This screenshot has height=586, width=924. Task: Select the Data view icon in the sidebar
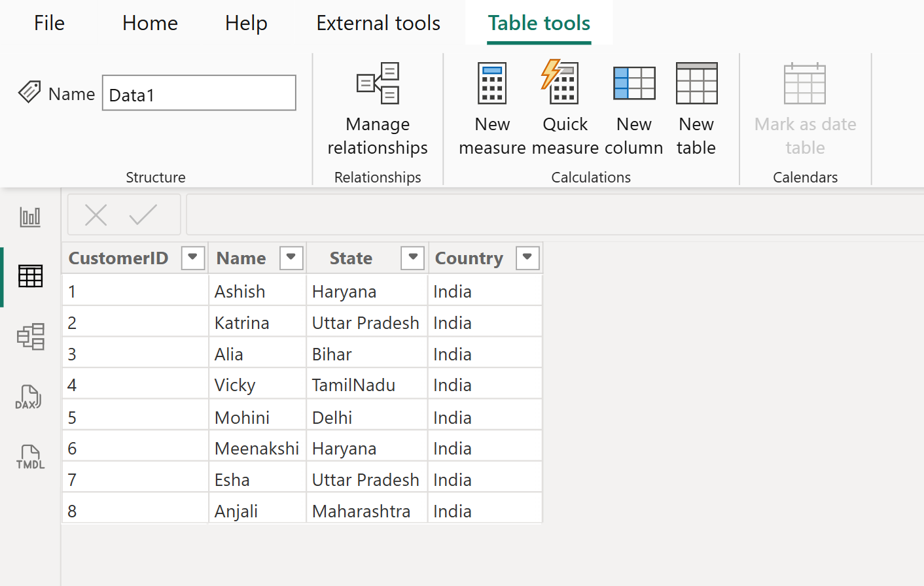click(x=29, y=276)
